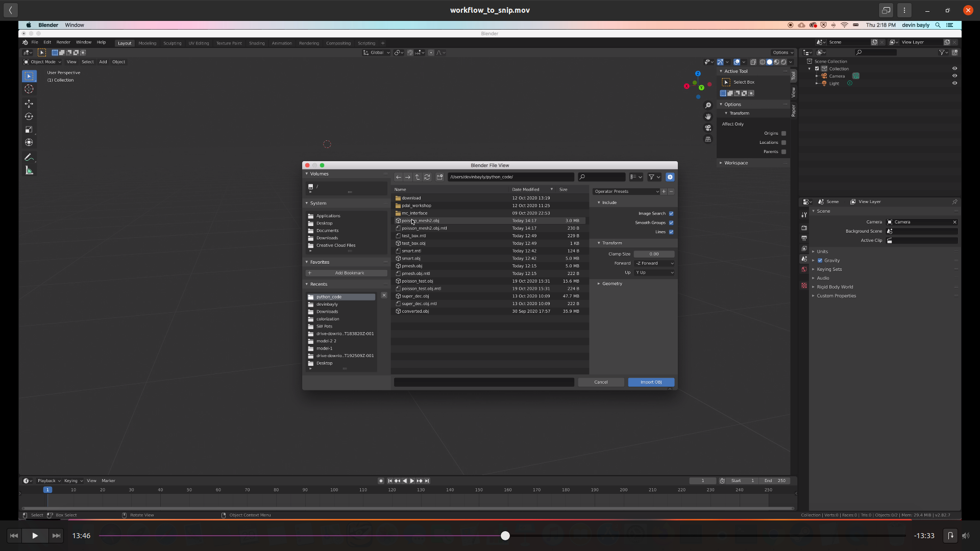Open the Render menu
The image size is (980, 551).
pyautogui.click(x=63, y=42)
